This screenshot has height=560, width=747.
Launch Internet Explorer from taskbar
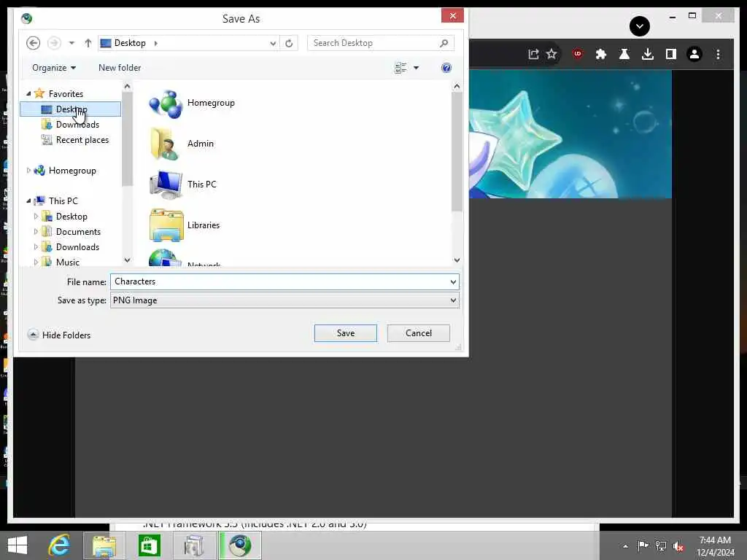pos(60,545)
